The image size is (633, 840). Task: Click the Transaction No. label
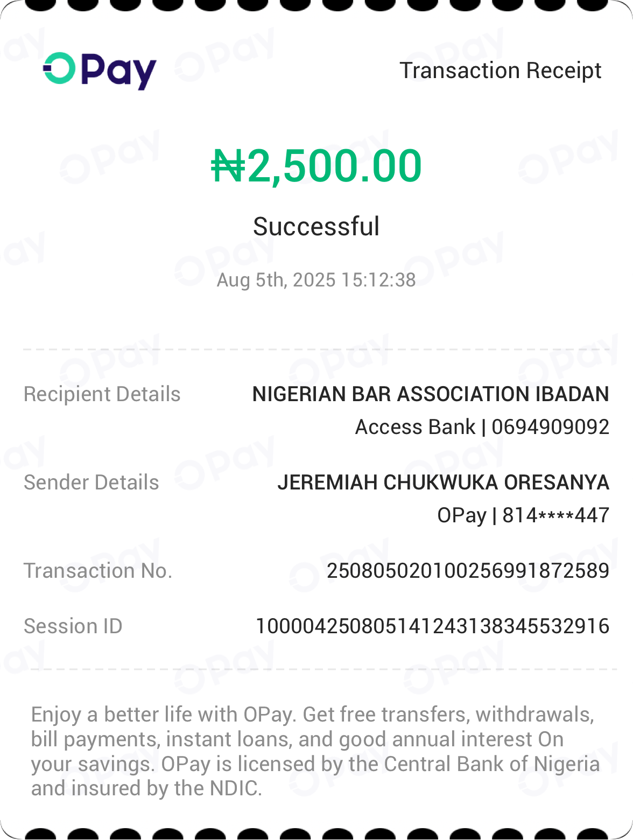(x=98, y=571)
